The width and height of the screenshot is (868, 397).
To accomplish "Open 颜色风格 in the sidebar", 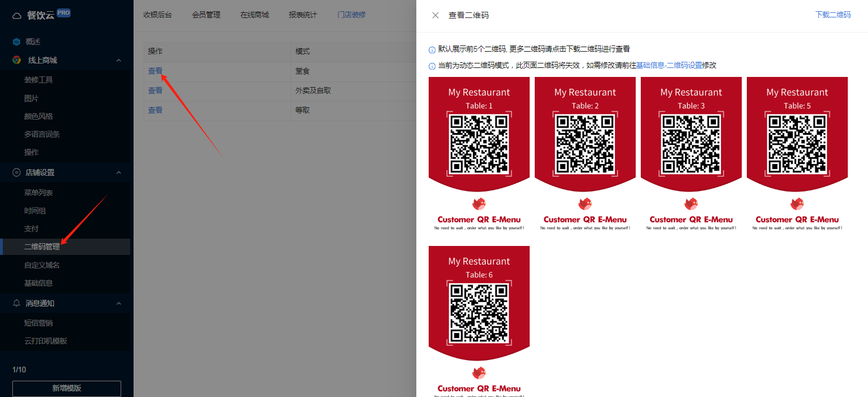I will [39, 116].
